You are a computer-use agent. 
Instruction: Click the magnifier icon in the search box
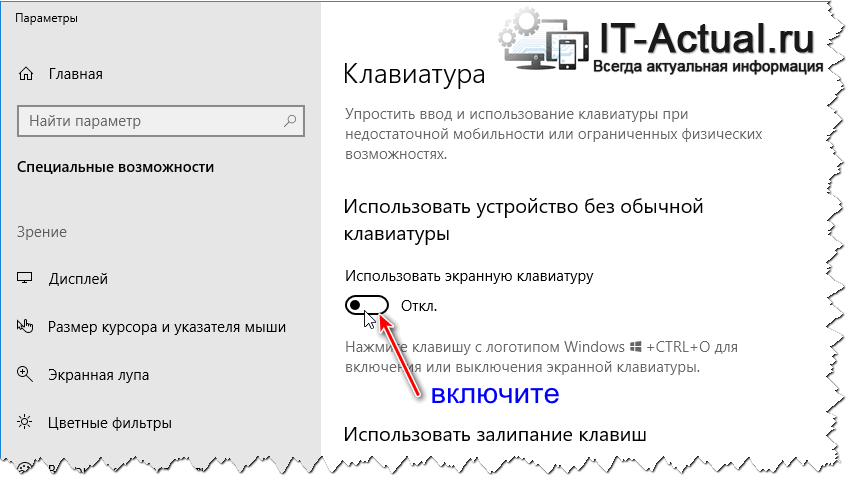pyautogui.click(x=290, y=121)
